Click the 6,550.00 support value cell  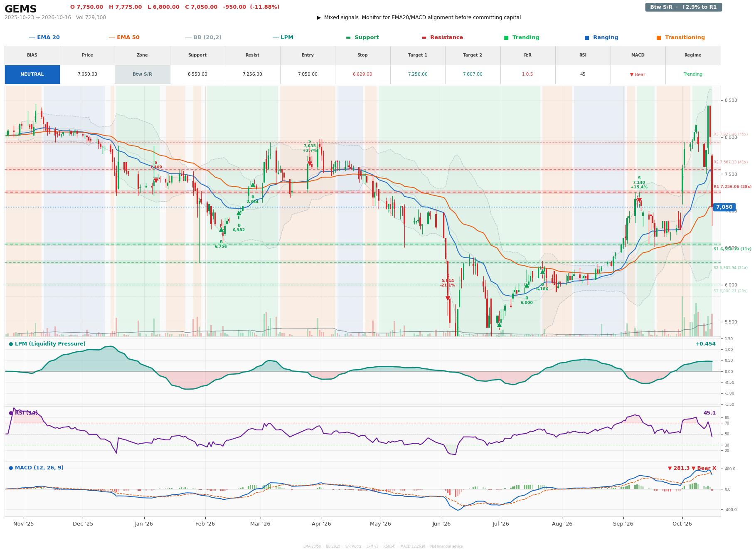tap(197, 74)
